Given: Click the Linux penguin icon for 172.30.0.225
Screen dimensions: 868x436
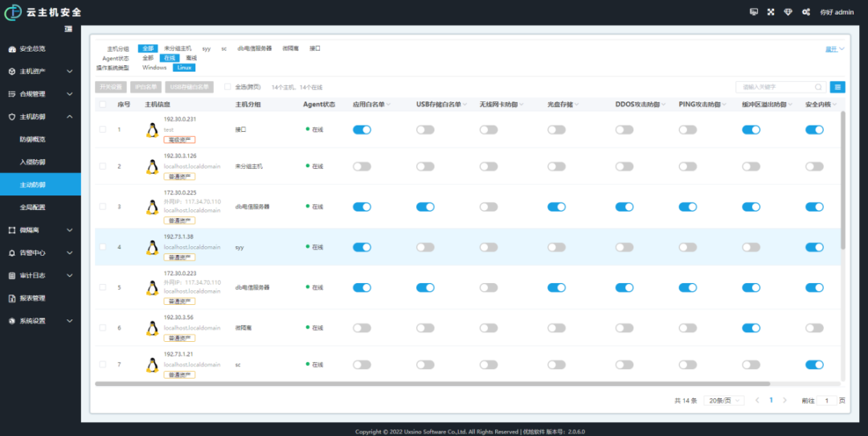Looking at the screenshot, I should [152, 207].
